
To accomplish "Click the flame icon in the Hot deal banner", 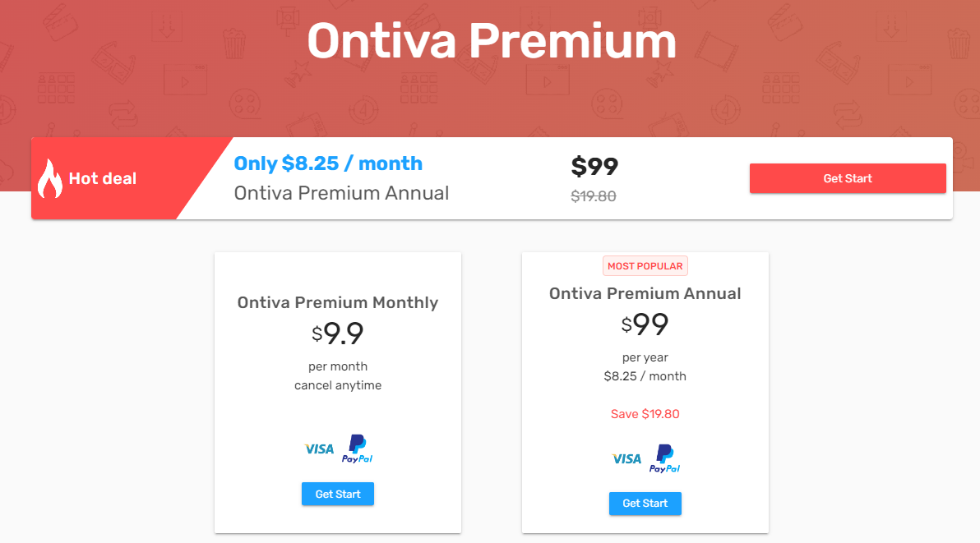I will pos(51,177).
